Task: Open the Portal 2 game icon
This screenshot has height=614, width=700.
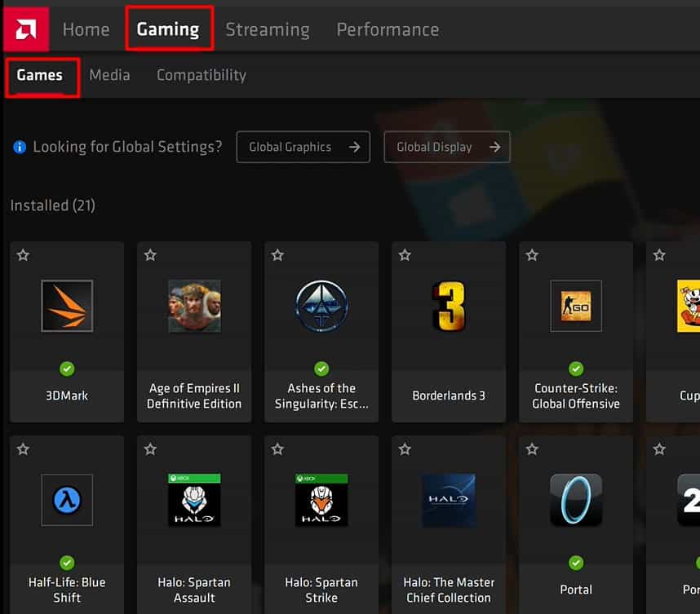Action: click(x=689, y=500)
